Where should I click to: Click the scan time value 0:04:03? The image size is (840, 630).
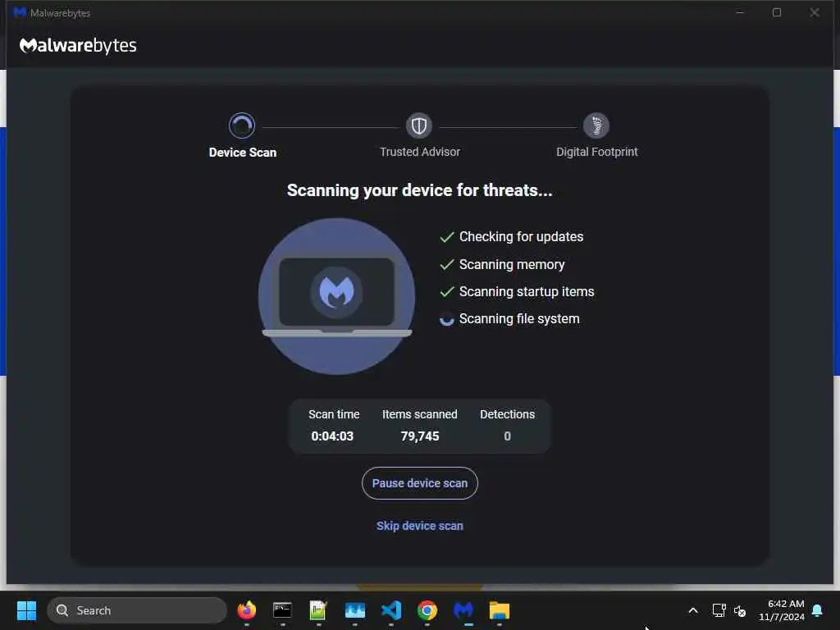(332, 436)
